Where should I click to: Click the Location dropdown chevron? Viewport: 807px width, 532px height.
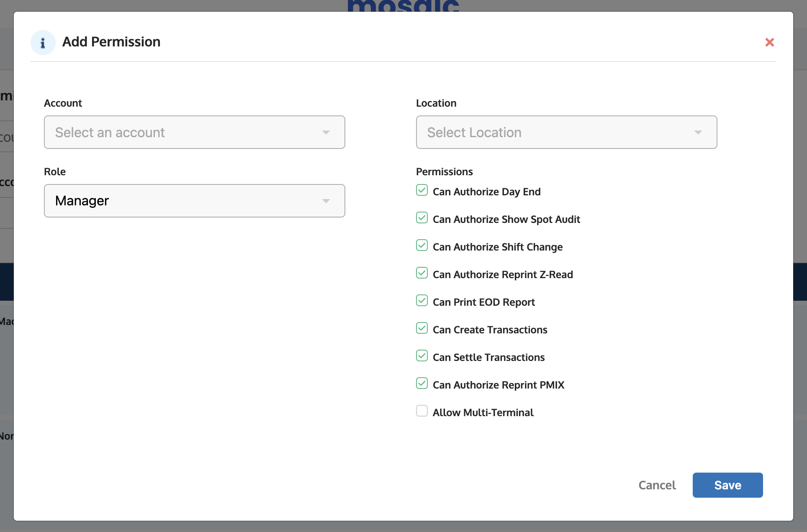click(x=698, y=132)
